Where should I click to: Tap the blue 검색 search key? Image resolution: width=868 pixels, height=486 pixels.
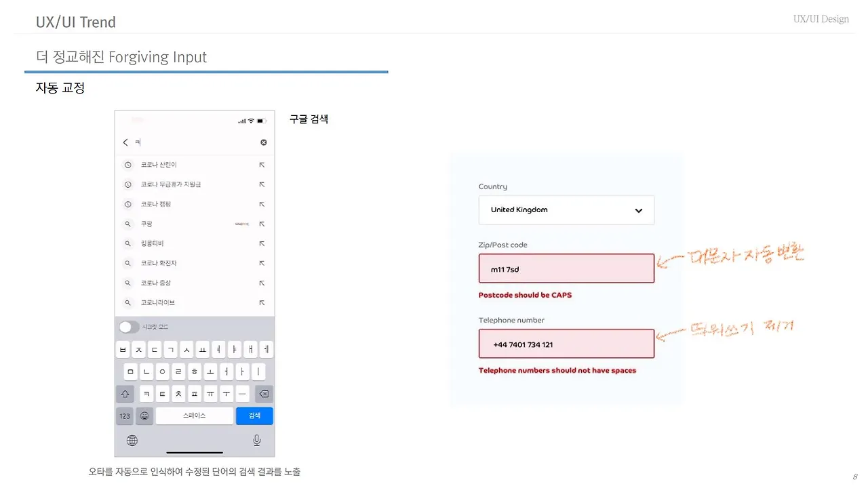(254, 416)
